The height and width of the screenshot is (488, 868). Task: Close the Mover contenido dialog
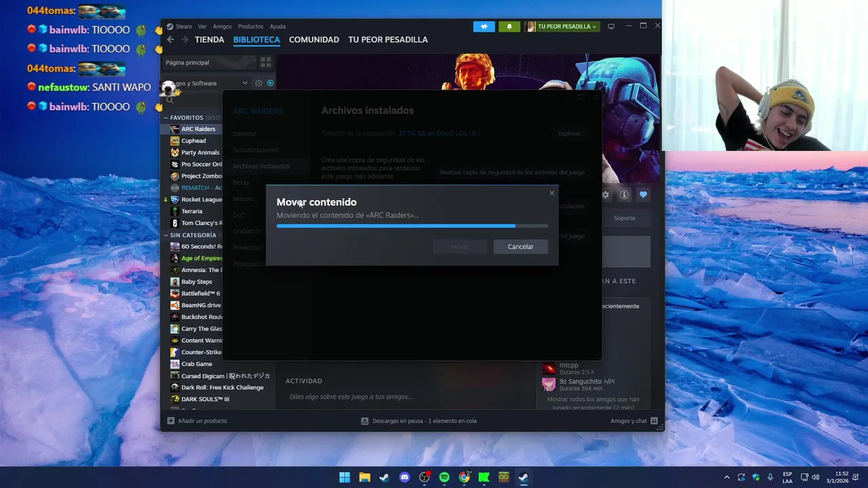(x=552, y=193)
